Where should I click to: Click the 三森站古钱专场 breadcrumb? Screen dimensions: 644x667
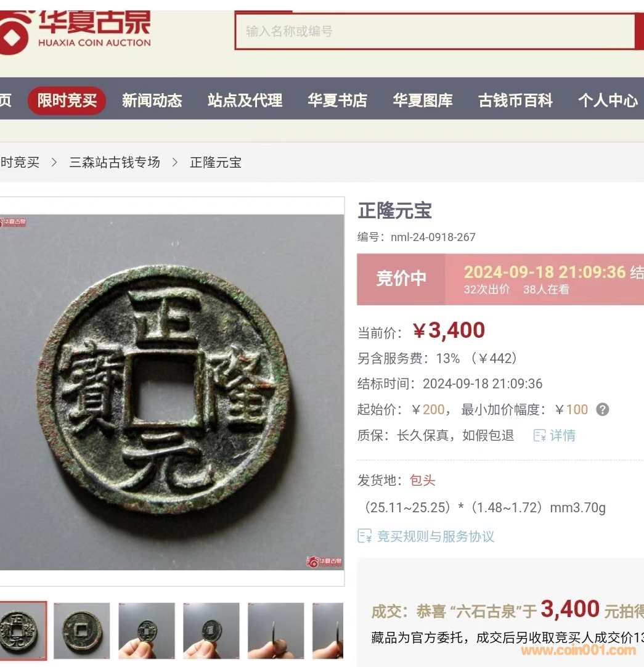[115, 162]
